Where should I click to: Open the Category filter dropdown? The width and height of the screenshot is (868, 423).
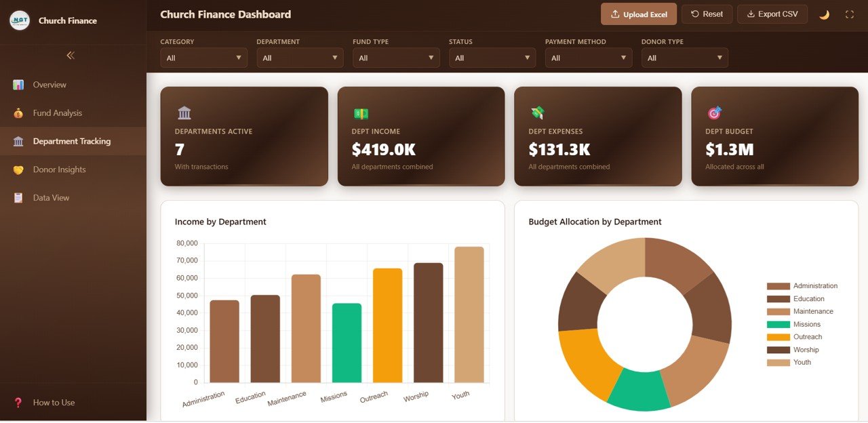(203, 58)
